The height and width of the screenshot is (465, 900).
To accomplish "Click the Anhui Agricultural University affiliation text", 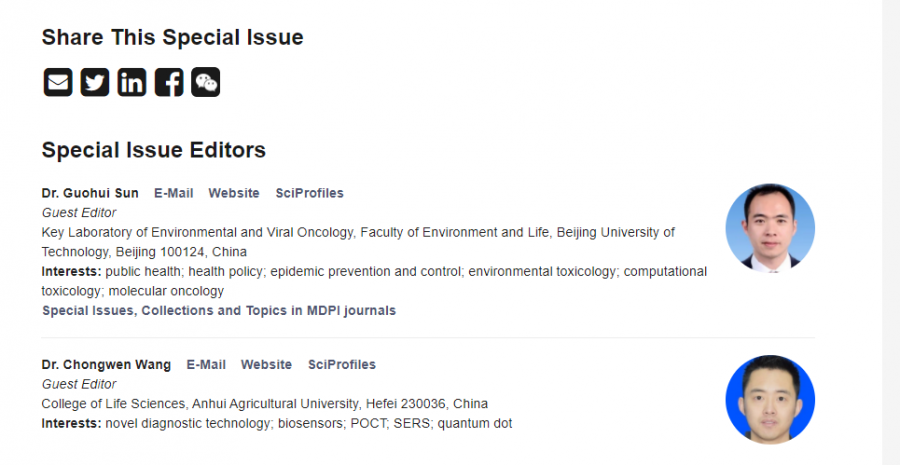I will point(264,404).
